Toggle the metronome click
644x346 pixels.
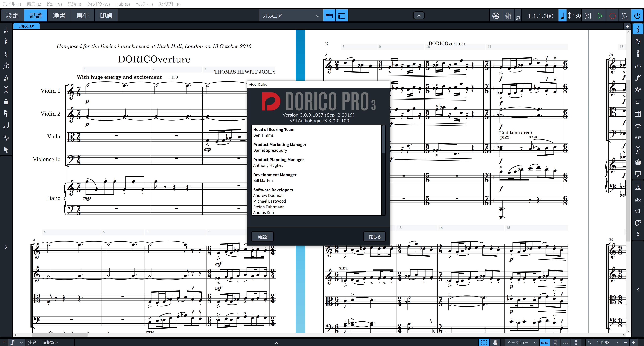pos(625,16)
